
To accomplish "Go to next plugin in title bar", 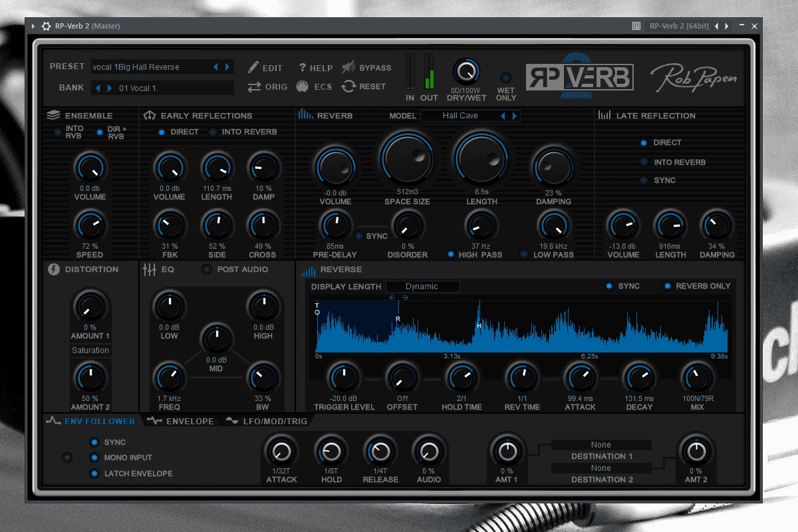I will [727, 26].
